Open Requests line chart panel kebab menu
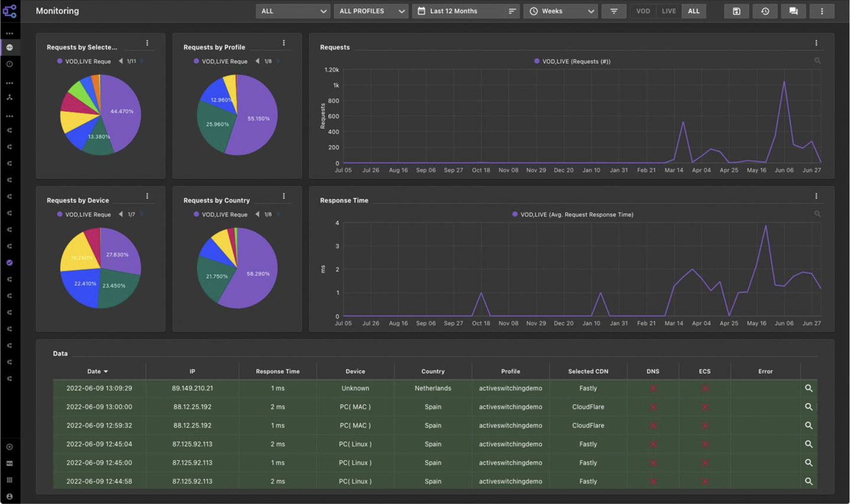The width and height of the screenshot is (850, 504). pyautogui.click(x=816, y=43)
